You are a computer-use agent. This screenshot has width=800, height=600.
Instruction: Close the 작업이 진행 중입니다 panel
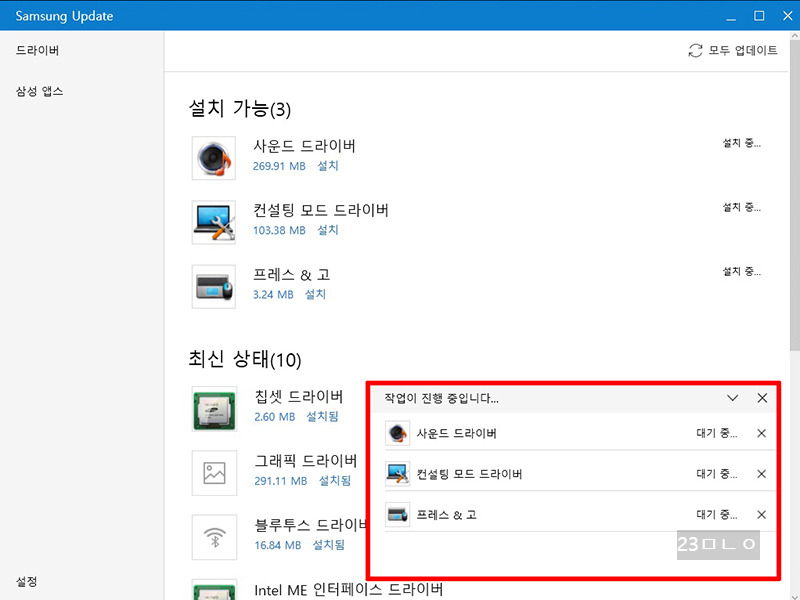tap(762, 398)
